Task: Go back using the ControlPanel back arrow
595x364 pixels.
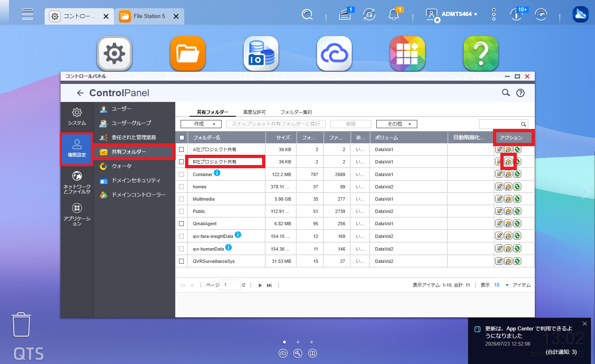Action: coord(80,93)
